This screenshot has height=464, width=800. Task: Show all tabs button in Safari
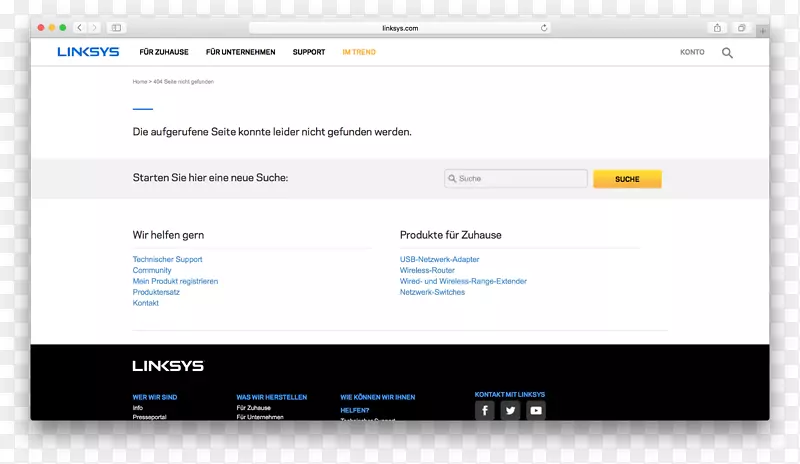pos(741,28)
